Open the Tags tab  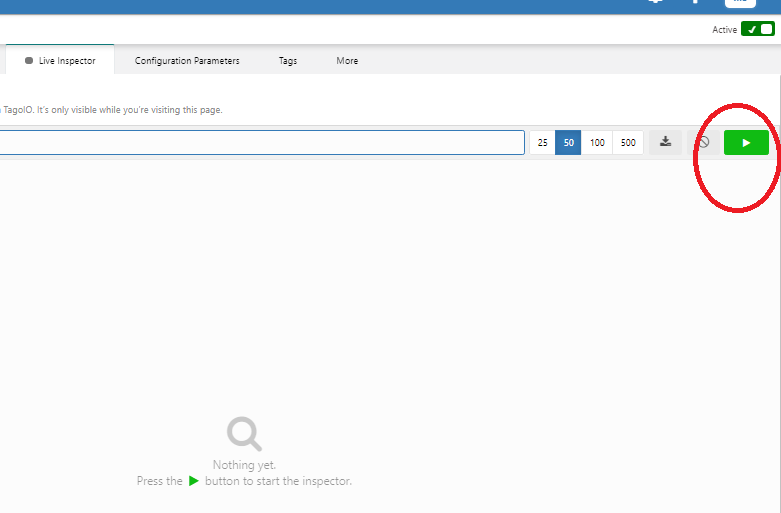coord(287,60)
